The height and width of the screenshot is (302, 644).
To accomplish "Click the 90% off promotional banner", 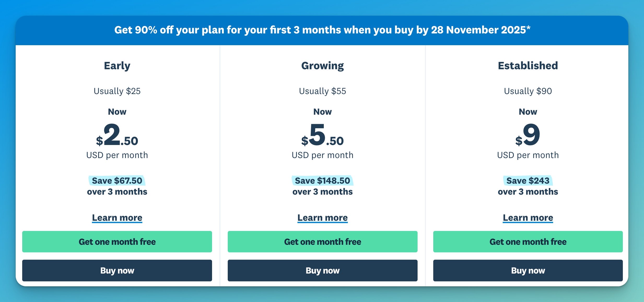I will (x=322, y=30).
